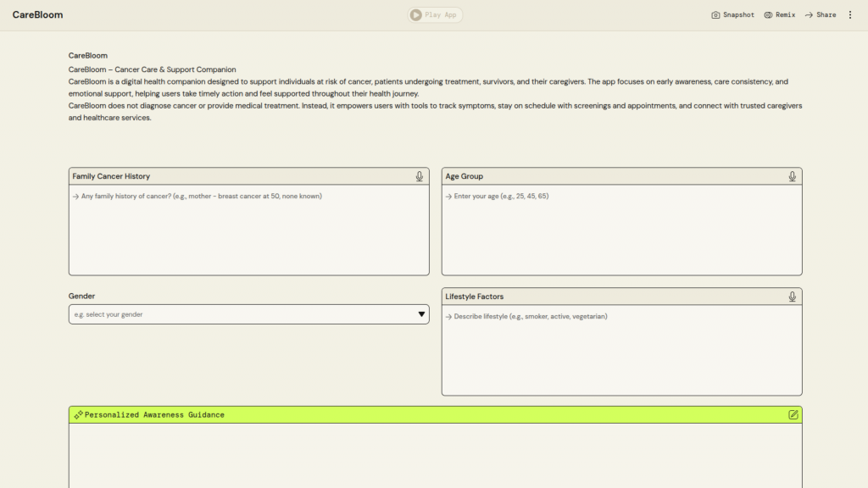Viewport: 868px width, 488px height.
Task: Click the CareBloom title in top bar
Action: click(37, 15)
